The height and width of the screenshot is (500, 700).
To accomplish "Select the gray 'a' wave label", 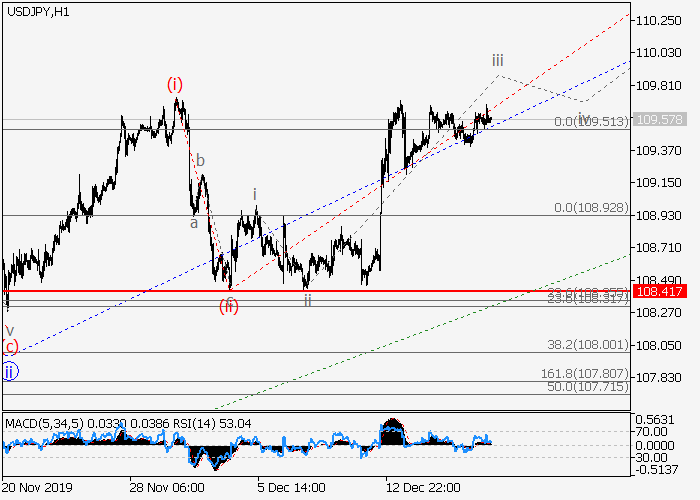I will tap(194, 222).
